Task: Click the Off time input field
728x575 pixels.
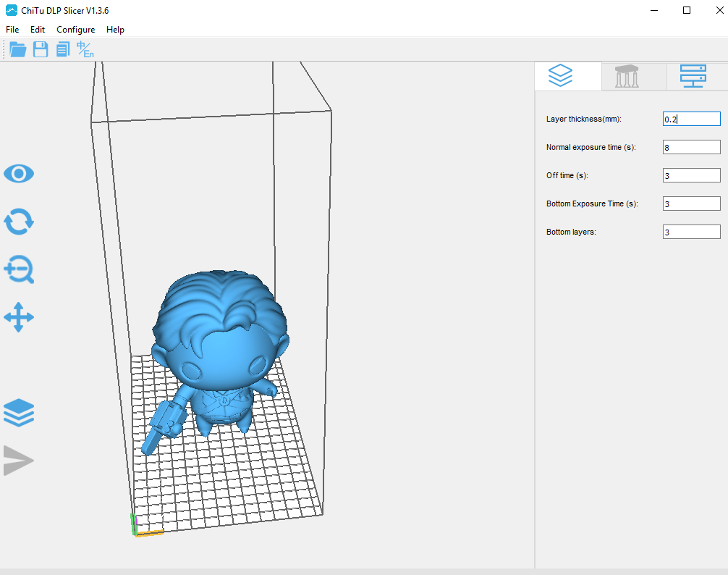Action: tap(691, 175)
